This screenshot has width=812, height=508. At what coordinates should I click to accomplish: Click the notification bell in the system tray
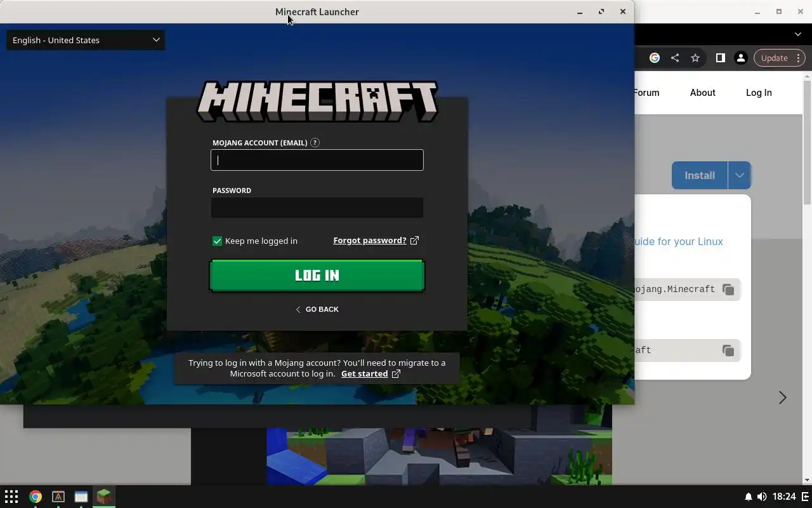tap(748, 497)
